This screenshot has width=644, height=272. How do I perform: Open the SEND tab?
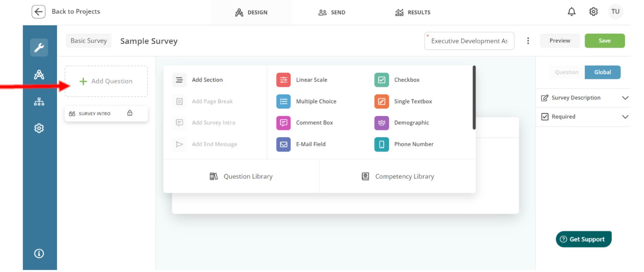click(x=332, y=13)
